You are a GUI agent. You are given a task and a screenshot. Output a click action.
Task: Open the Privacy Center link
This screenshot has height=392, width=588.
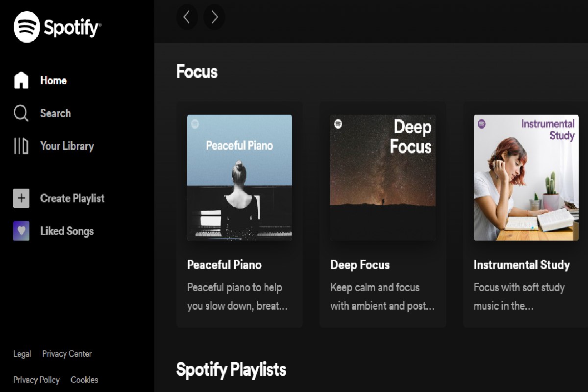coord(67,354)
